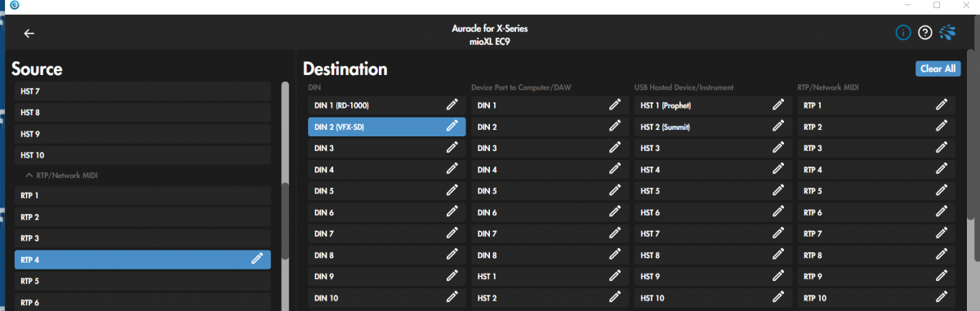Select source RTP 2
The height and width of the screenshot is (311, 980).
(x=143, y=217)
